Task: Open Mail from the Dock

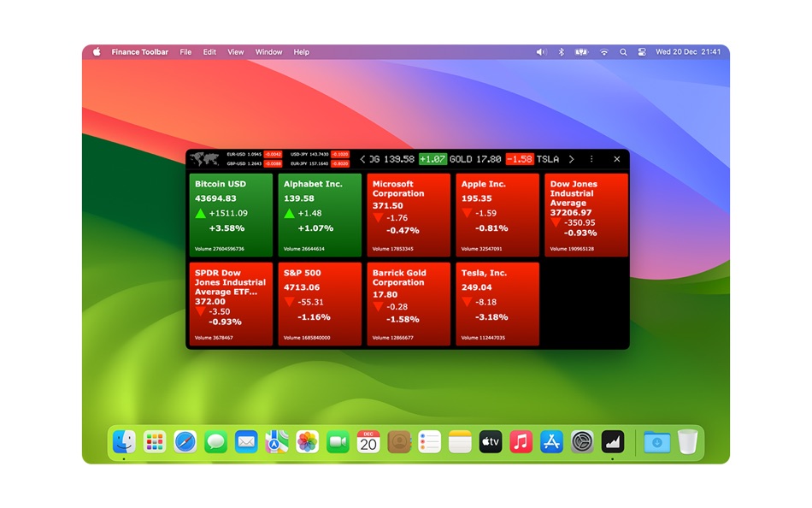Action: [x=246, y=442]
